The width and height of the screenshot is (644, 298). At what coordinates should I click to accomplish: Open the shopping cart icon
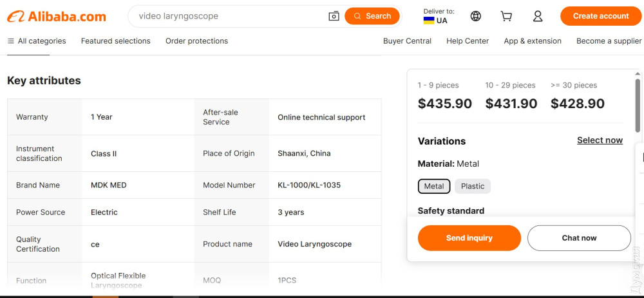[x=507, y=16]
